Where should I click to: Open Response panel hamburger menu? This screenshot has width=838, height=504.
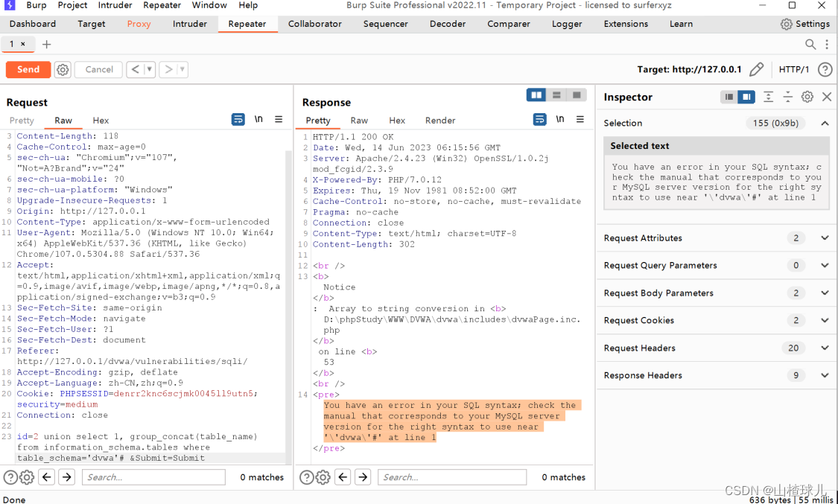pyautogui.click(x=580, y=120)
